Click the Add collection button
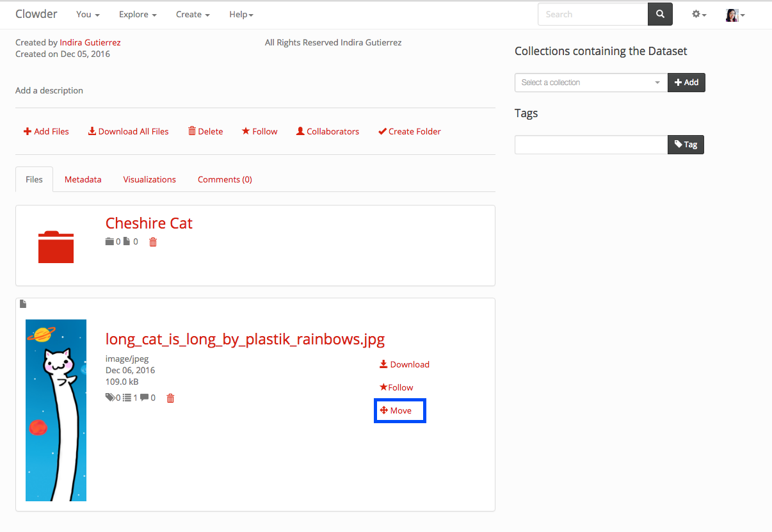The image size is (772, 532). tap(686, 83)
